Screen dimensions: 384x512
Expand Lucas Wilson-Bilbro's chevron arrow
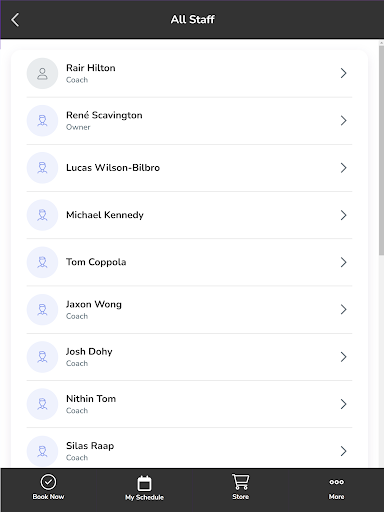click(x=343, y=168)
